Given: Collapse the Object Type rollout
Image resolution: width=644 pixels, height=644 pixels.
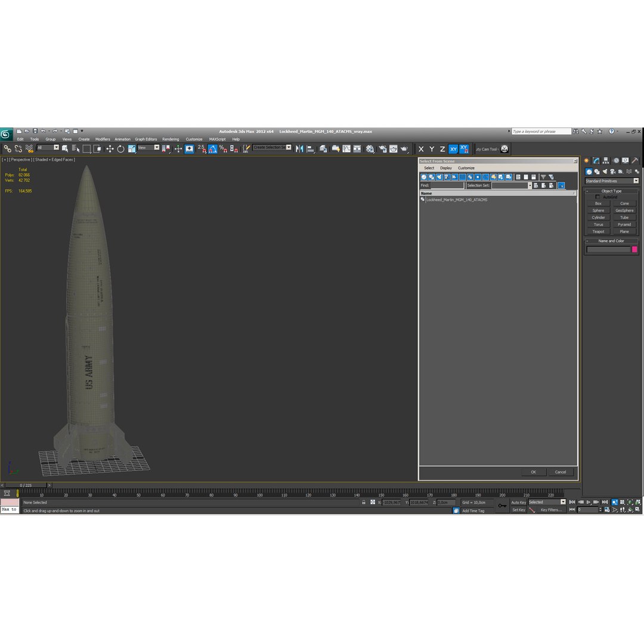Looking at the screenshot, I should coord(612,191).
